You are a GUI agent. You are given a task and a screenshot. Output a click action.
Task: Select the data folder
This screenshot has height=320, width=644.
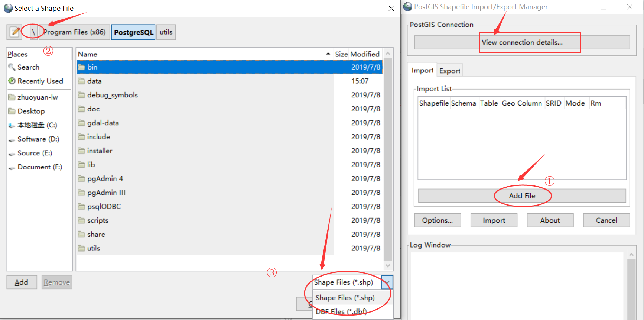click(x=230, y=81)
